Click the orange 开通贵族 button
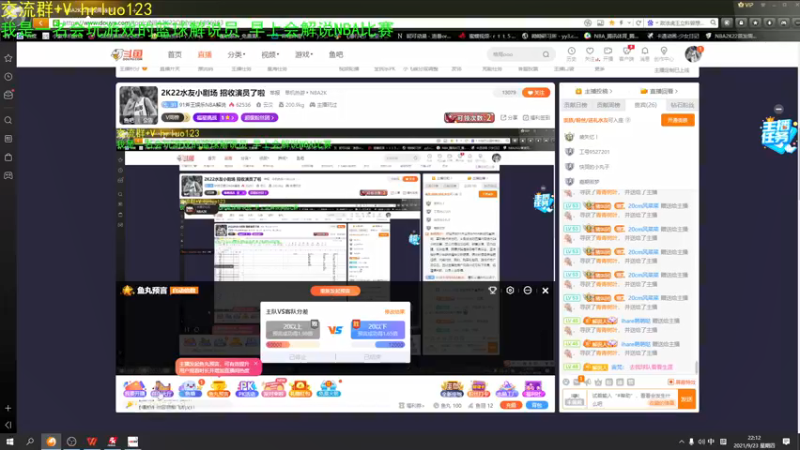 coord(678,120)
